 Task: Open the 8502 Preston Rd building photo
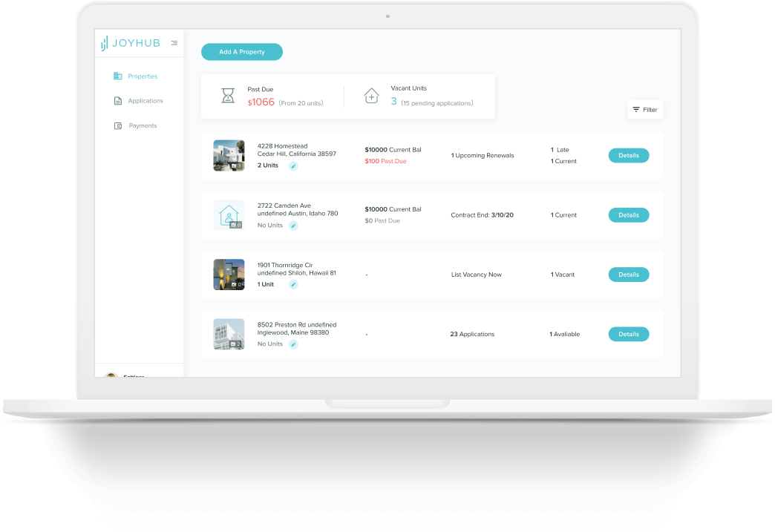point(229,334)
